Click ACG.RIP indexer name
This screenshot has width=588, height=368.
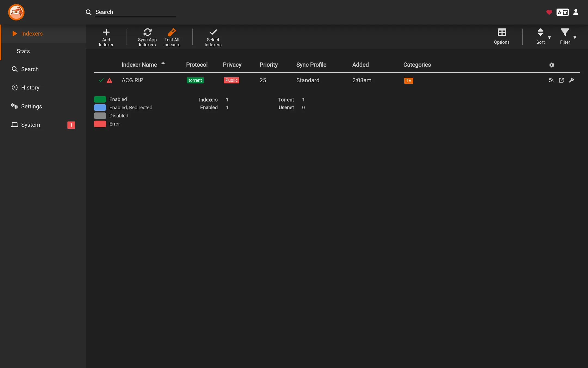pyautogui.click(x=132, y=80)
